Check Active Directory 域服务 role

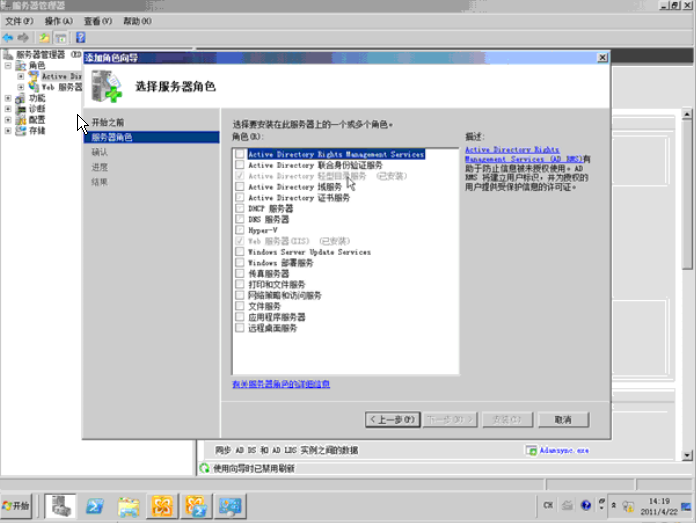click(x=240, y=186)
